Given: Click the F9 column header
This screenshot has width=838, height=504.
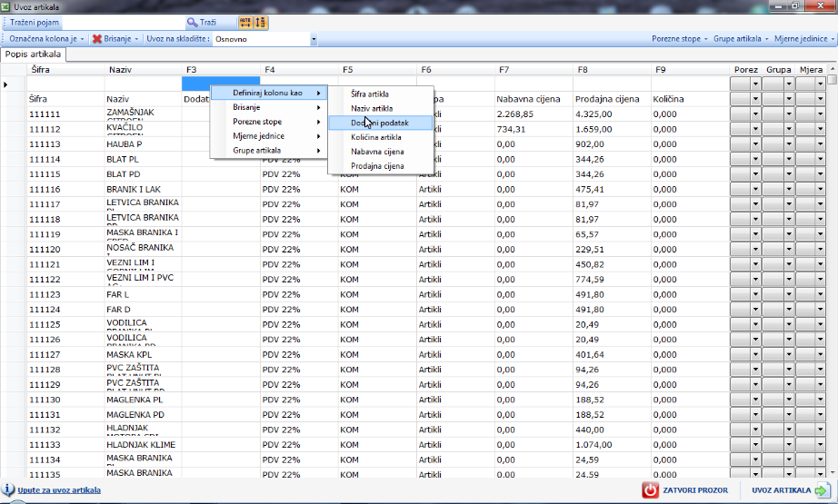Looking at the screenshot, I should tap(691, 69).
